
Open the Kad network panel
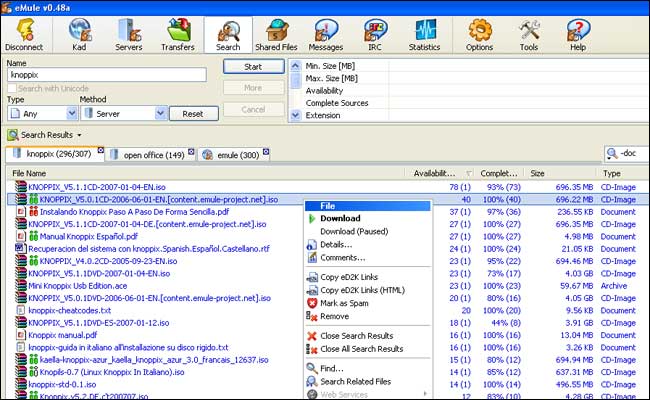[80, 33]
